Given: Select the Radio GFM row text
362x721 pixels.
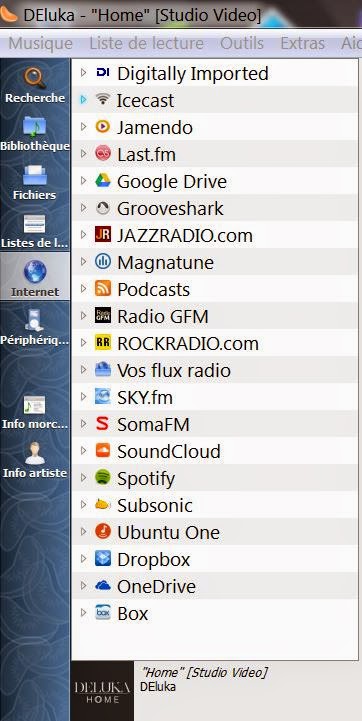Looking at the screenshot, I should (x=163, y=316).
